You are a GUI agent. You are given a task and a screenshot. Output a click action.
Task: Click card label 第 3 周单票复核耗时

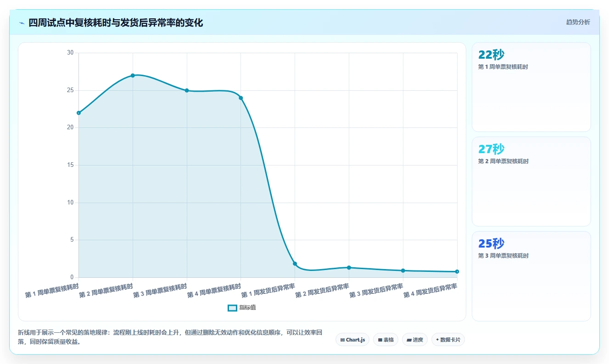(503, 256)
